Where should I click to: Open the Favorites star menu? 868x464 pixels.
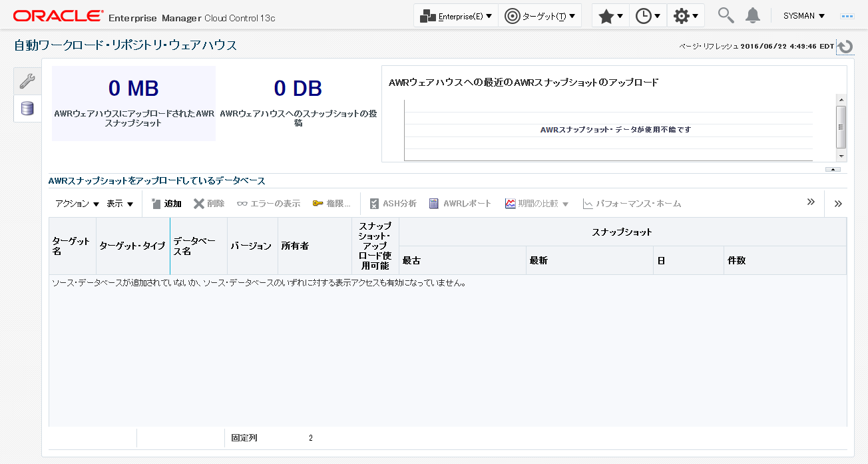point(610,16)
